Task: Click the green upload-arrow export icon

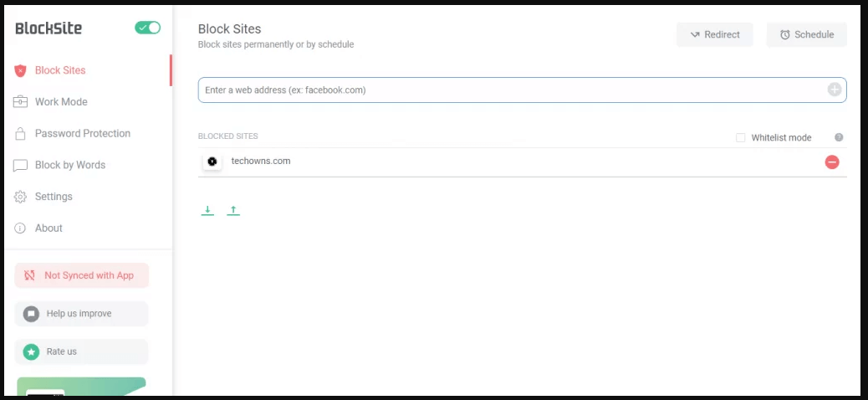Action: point(233,211)
